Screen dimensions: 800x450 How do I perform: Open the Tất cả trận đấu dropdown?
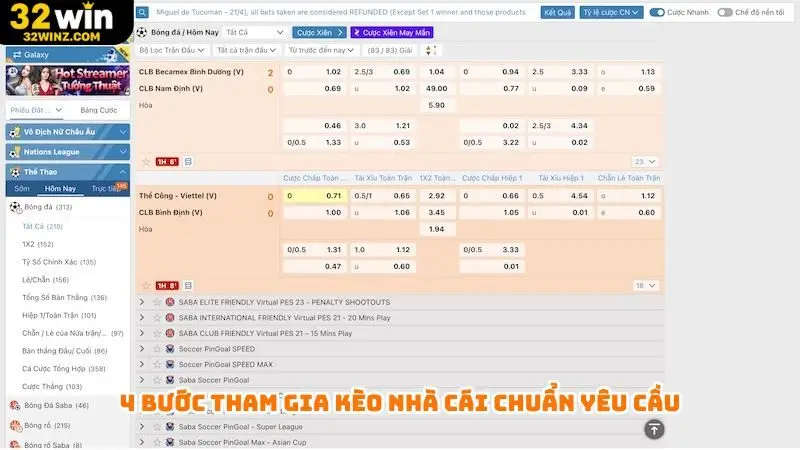pyautogui.click(x=246, y=50)
